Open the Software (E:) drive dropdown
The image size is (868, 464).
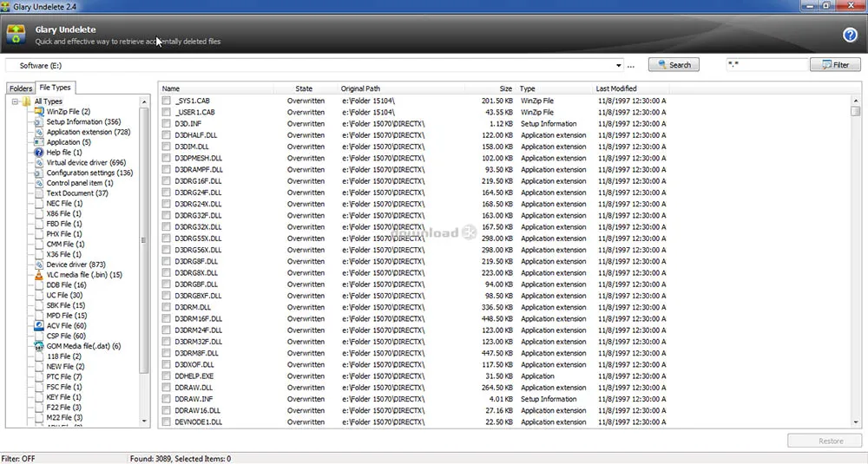click(x=619, y=65)
